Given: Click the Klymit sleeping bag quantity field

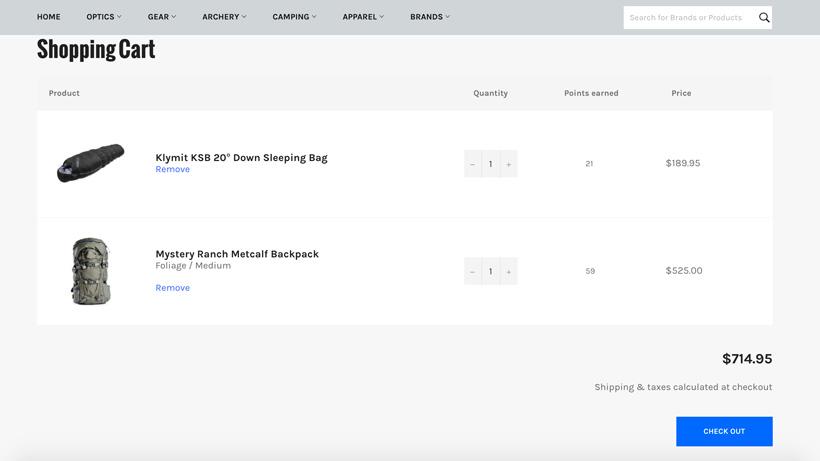Looking at the screenshot, I should pyautogui.click(x=491, y=164).
